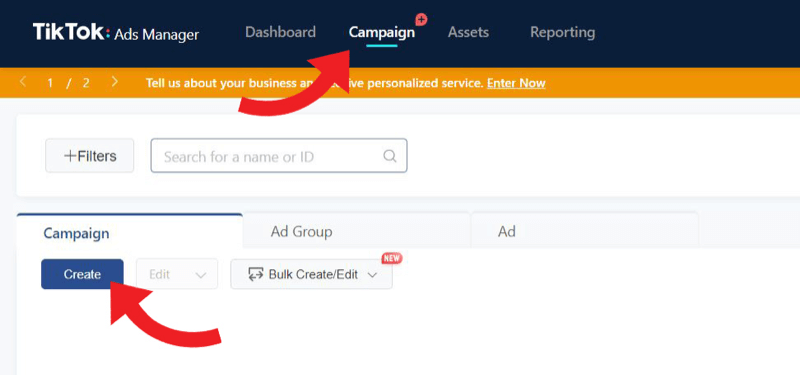Click the blue Create button

(82, 274)
